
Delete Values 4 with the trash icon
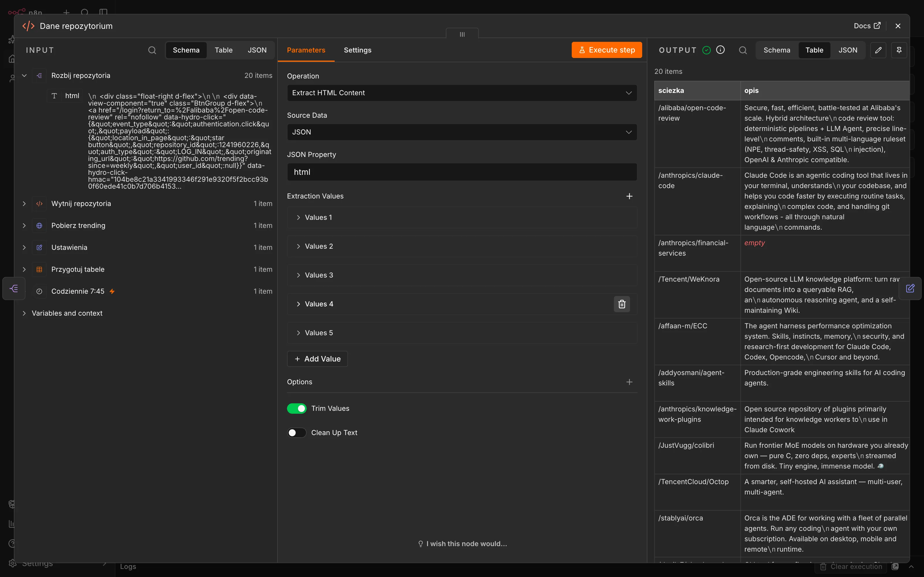pos(622,304)
